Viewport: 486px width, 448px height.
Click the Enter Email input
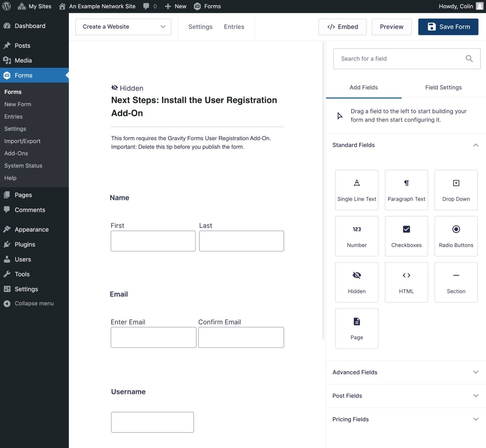[x=154, y=337]
